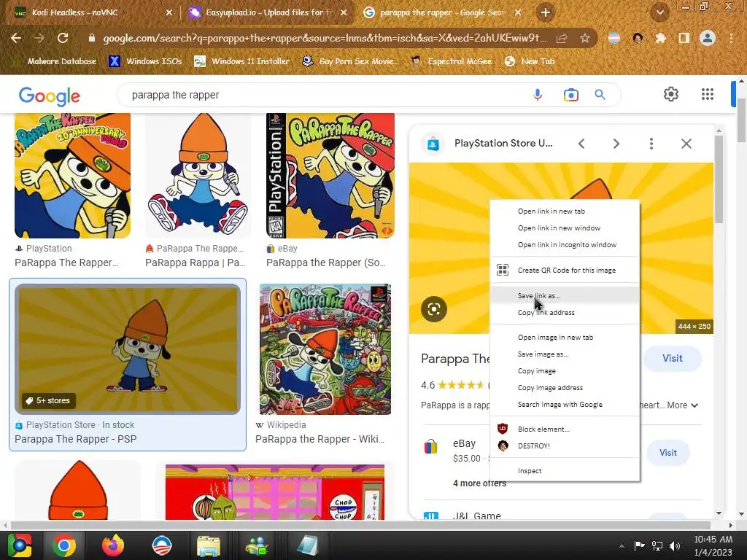Click the page vertical scrollbar
The height and width of the screenshot is (560, 747).
pos(742,121)
